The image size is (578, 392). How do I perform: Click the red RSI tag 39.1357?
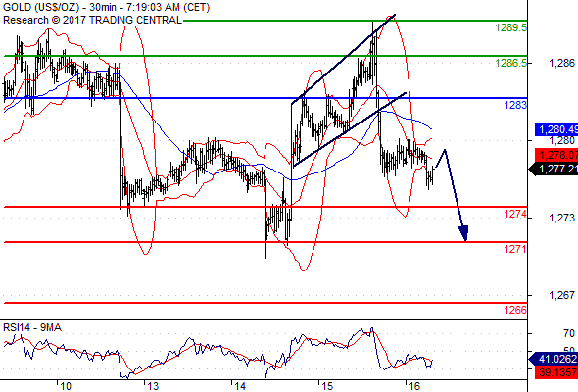click(556, 372)
